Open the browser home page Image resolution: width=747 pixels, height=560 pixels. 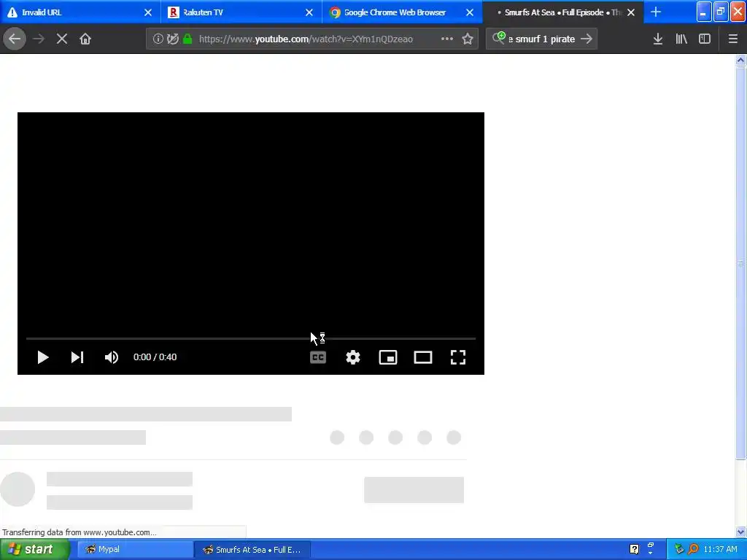click(x=85, y=39)
